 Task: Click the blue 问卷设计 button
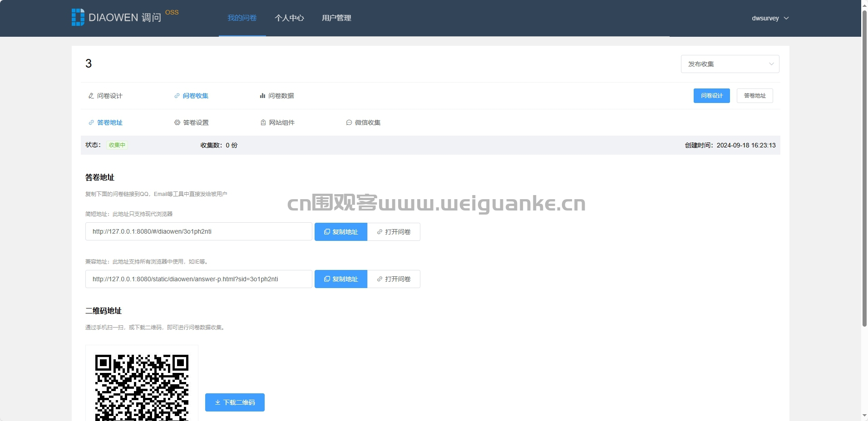click(711, 96)
